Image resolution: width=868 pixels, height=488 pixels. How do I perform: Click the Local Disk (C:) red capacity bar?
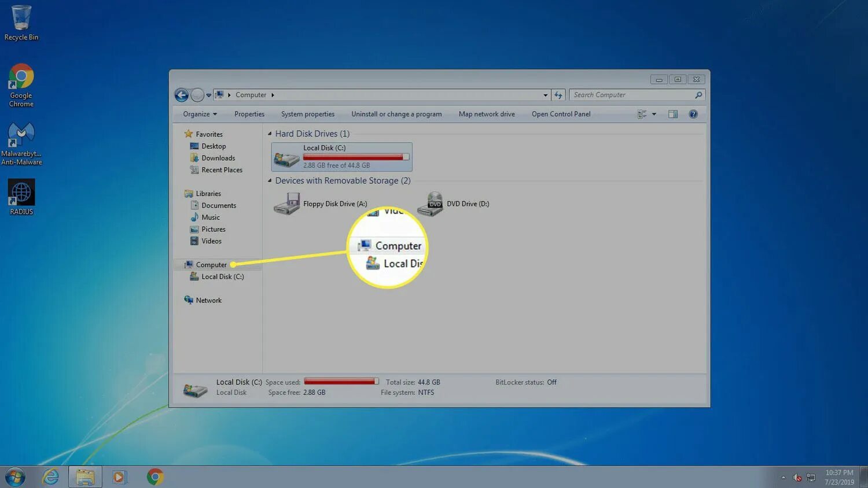[x=356, y=157]
